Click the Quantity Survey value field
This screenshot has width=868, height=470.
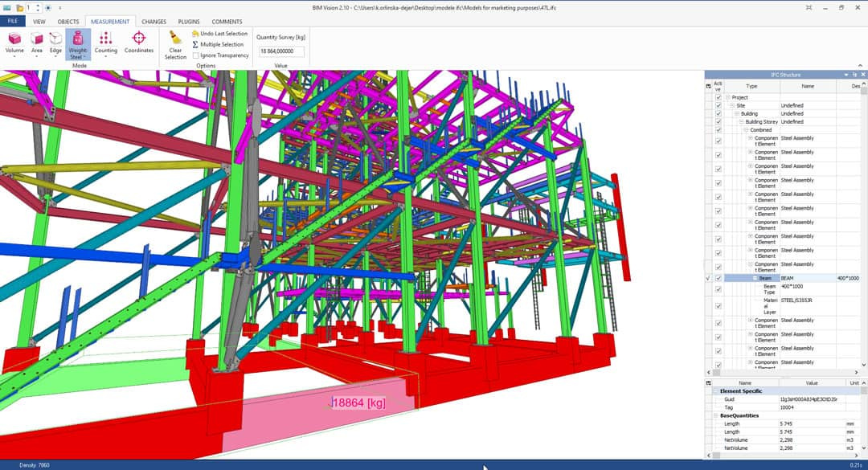[x=280, y=51]
